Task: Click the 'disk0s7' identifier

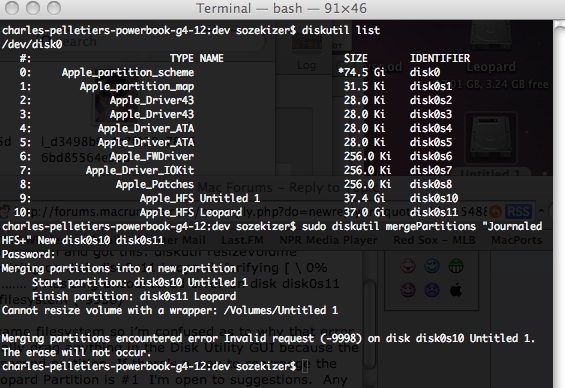Action: pos(431,170)
